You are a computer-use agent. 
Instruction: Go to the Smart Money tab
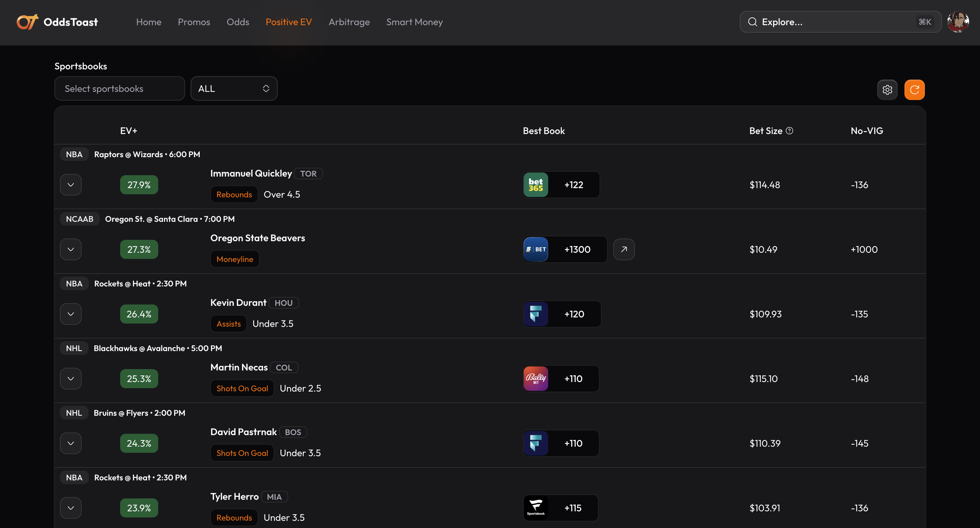point(414,22)
